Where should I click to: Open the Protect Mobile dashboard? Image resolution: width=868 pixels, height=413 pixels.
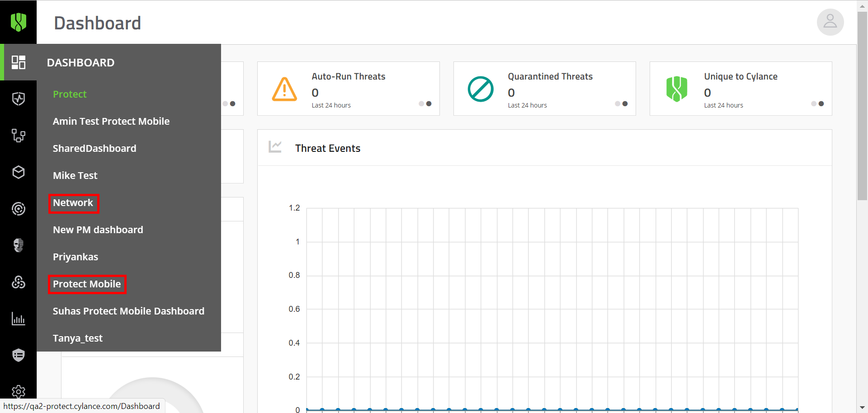[x=87, y=284]
